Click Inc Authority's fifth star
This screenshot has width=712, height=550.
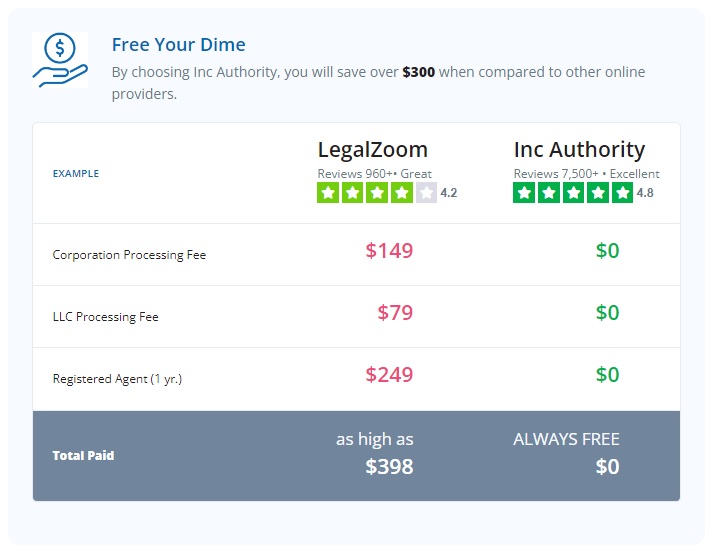pyautogui.click(x=622, y=193)
